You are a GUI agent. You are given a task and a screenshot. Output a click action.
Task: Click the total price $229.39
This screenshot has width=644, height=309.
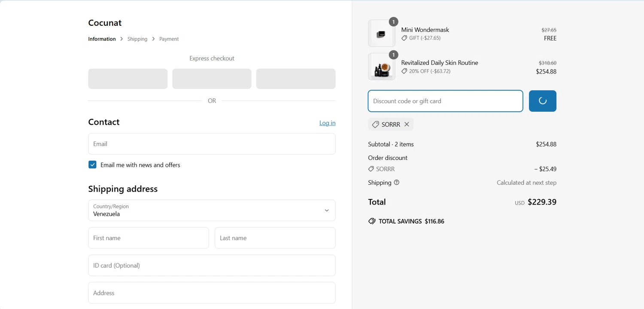(542, 202)
